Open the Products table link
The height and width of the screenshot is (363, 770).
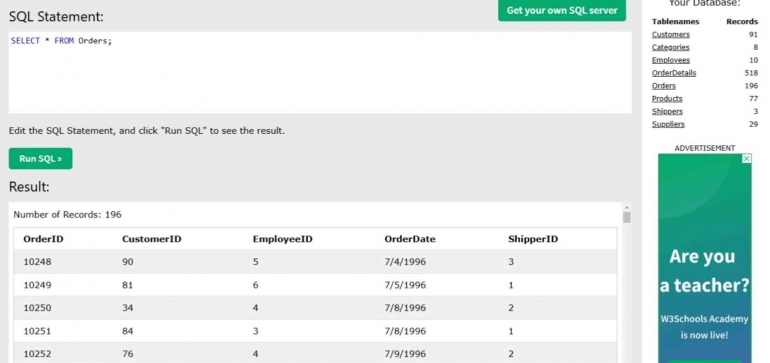click(x=667, y=98)
